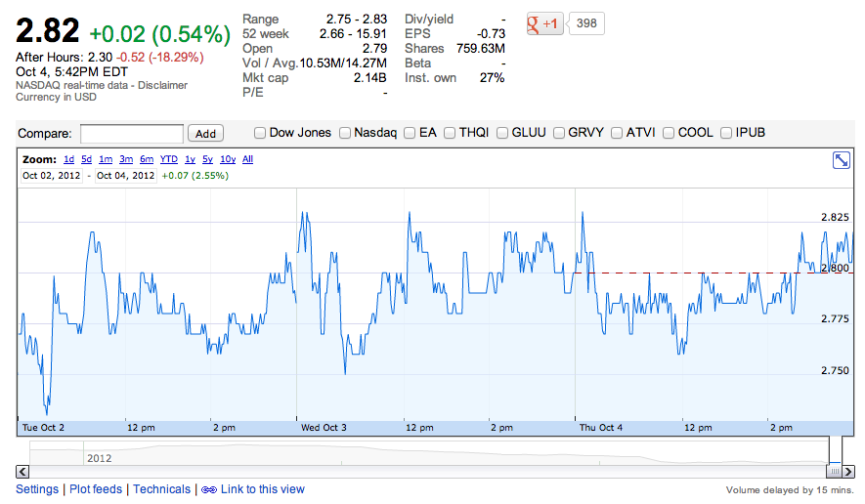This screenshot has width=865, height=504.
Task: Check the Dow Jones comparison box
Action: click(x=260, y=133)
